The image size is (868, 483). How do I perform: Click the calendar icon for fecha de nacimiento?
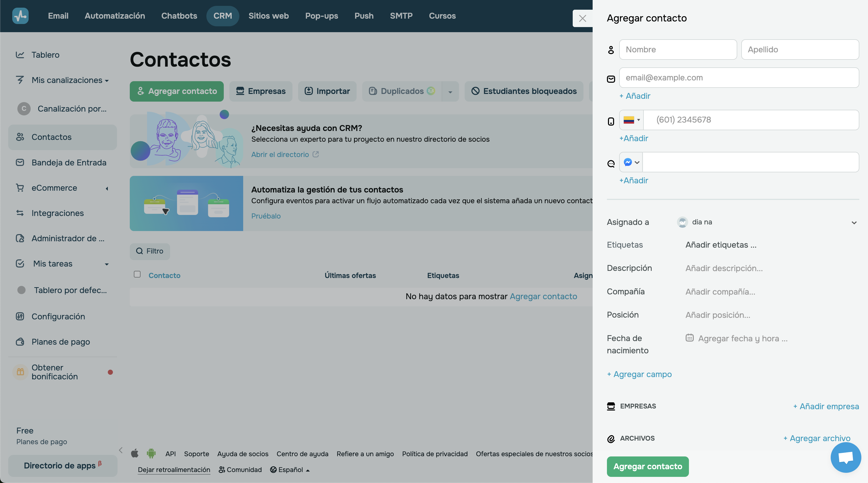tap(690, 338)
